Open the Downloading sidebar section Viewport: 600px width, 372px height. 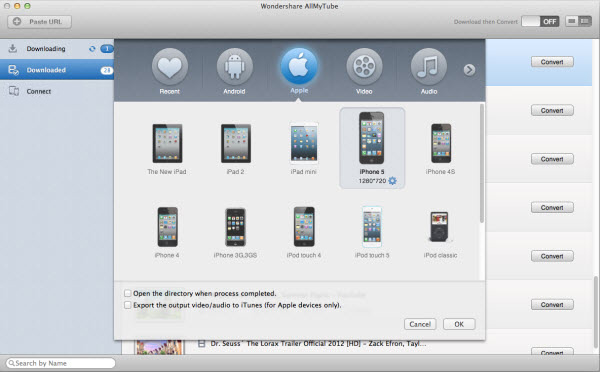pos(57,49)
